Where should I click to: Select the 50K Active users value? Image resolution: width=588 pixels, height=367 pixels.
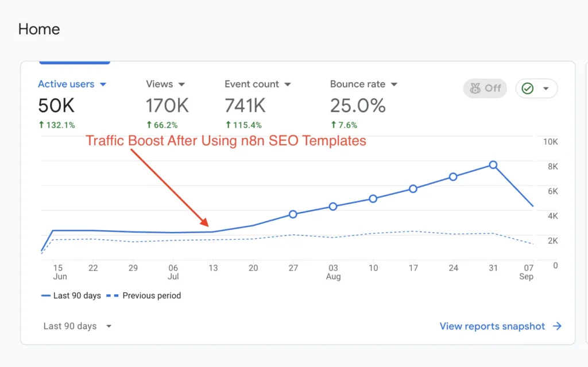tap(56, 106)
